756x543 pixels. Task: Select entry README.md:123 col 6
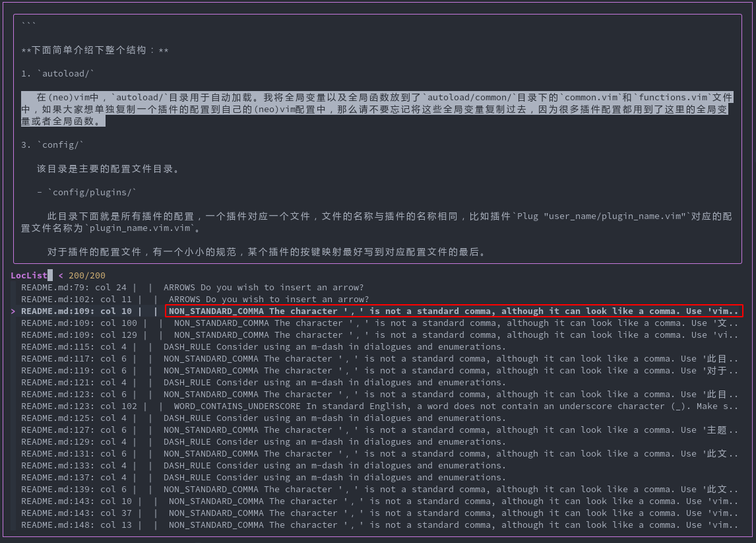coord(379,395)
